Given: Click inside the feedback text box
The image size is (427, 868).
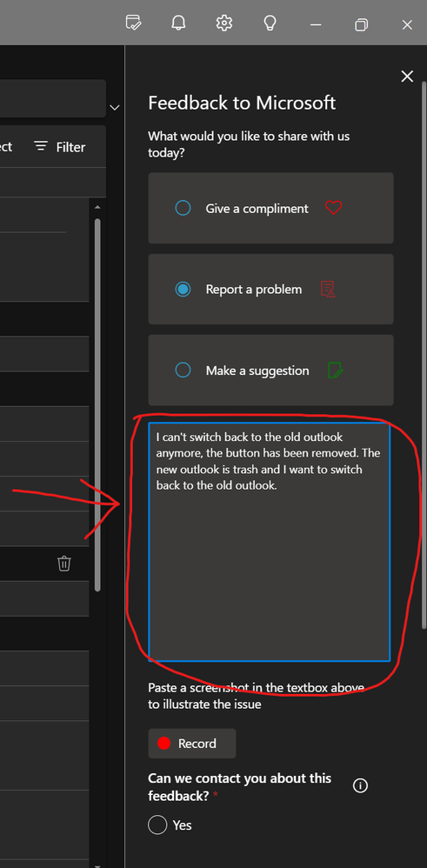Looking at the screenshot, I should (270, 542).
